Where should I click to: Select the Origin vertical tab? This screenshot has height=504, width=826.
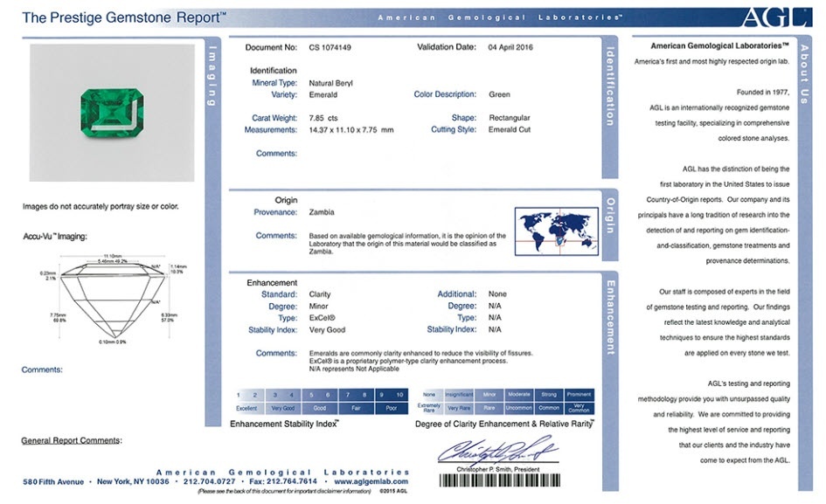[x=609, y=214]
